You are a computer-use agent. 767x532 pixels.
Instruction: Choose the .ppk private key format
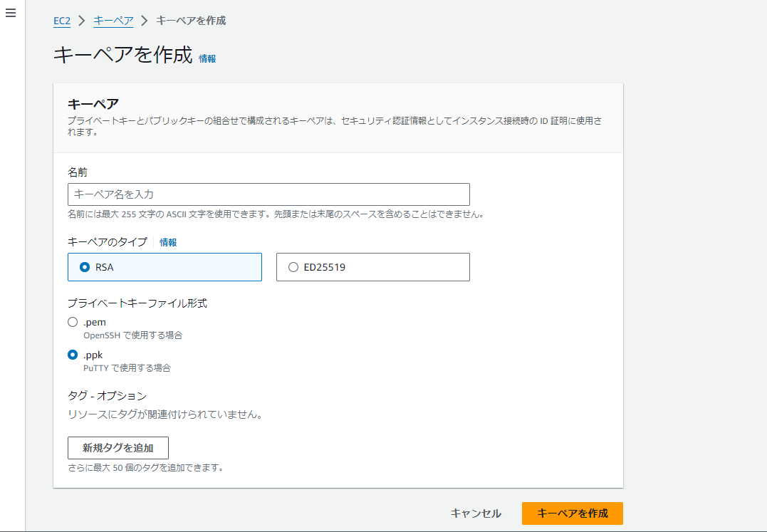(x=73, y=355)
